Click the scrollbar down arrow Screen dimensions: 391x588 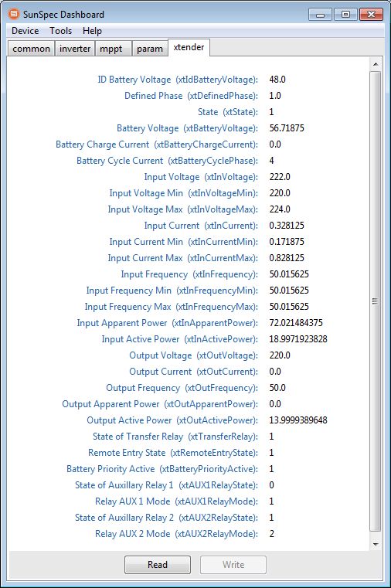tap(376, 544)
